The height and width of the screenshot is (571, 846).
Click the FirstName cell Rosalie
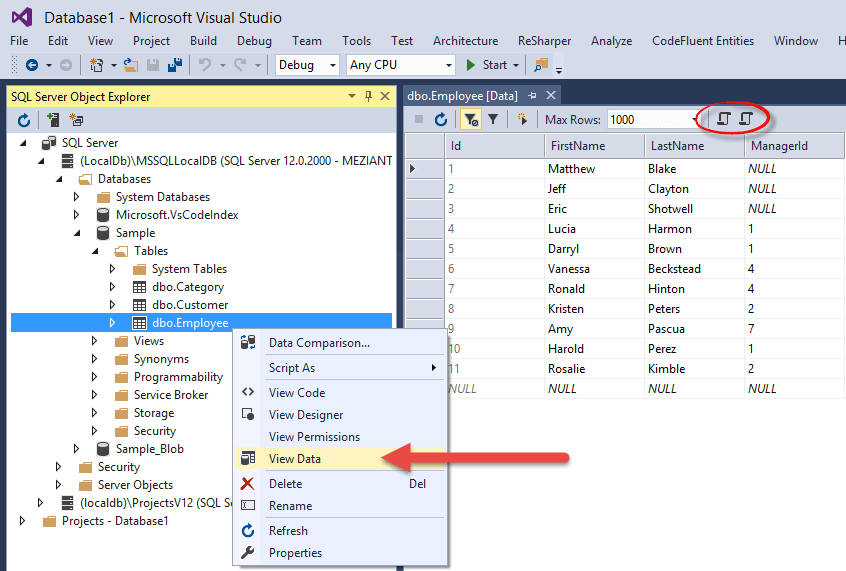(595, 369)
